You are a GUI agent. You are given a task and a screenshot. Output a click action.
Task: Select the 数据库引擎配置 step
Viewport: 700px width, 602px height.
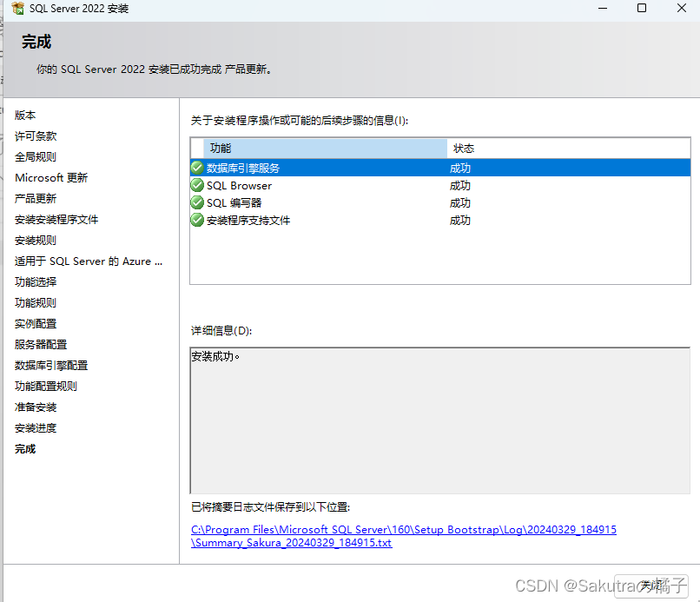coord(51,366)
